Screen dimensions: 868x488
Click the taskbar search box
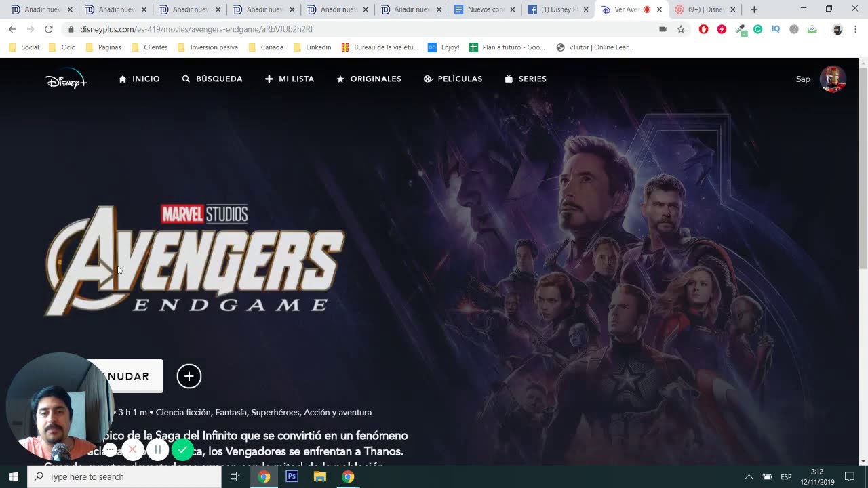[x=125, y=476]
